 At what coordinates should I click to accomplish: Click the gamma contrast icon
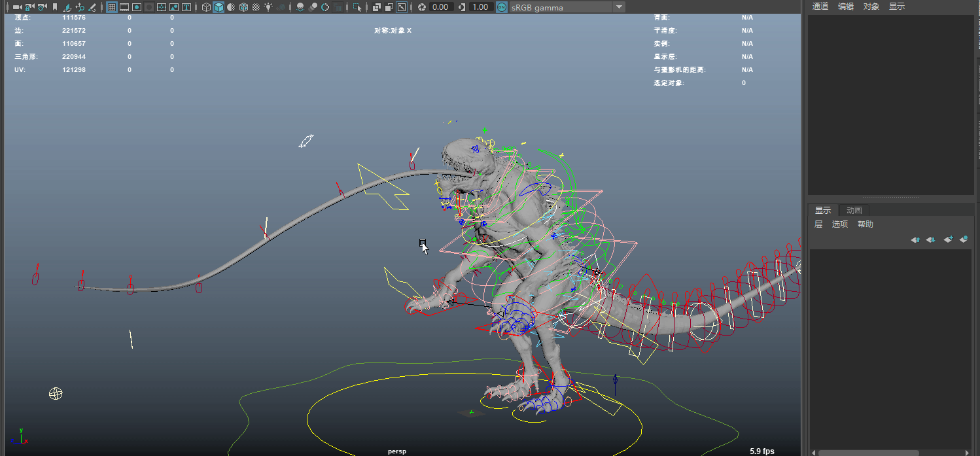(x=462, y=7)
